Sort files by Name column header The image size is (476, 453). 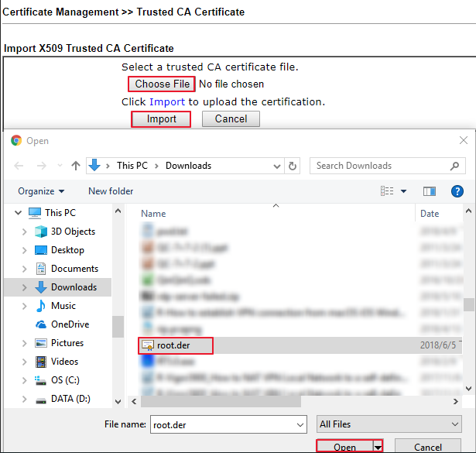[x=153, y=214]
